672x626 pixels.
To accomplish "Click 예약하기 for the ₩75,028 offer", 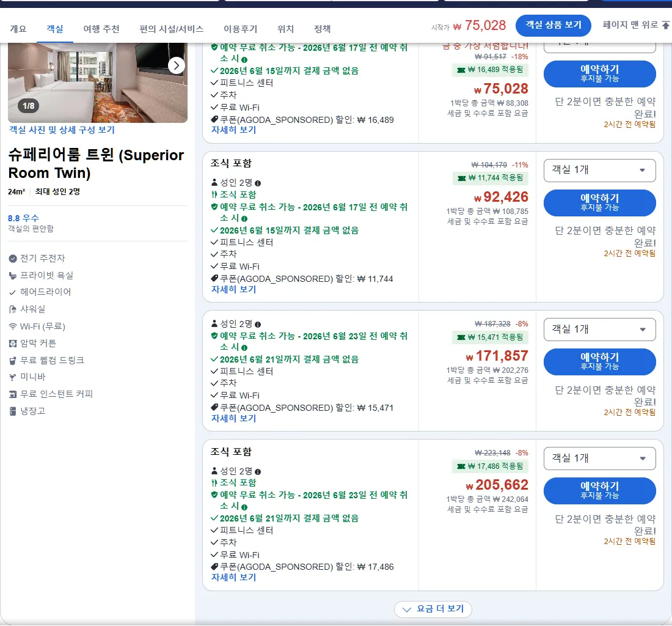I will pyautogui.click(x=599, y=73).
